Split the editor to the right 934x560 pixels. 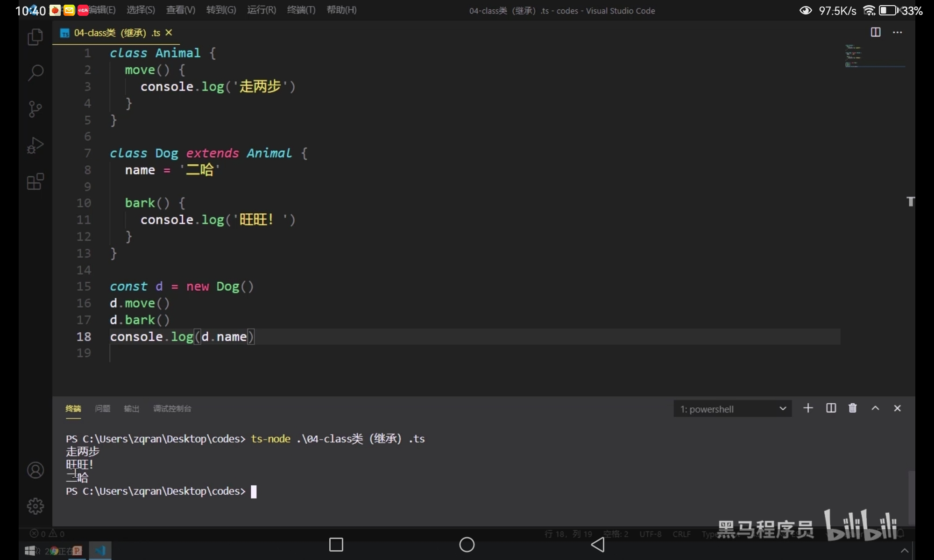(876, 32)
